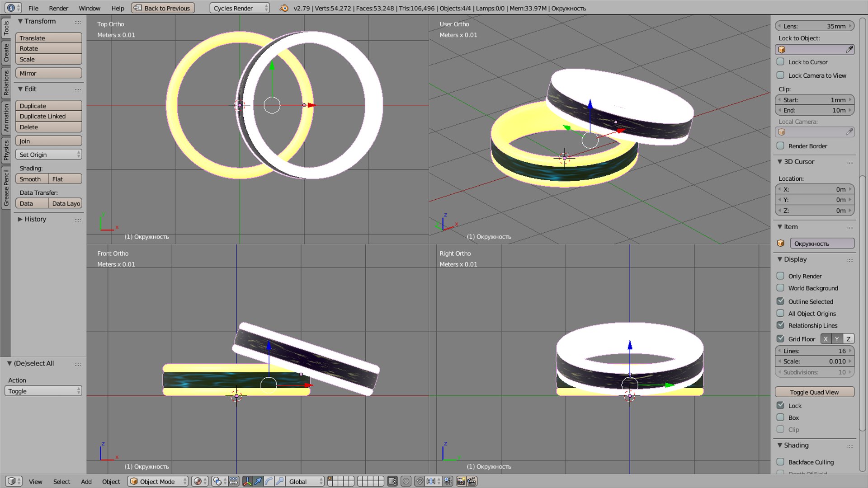Click the Duplicate Linked button
The image size is (868, 488).
49,116
